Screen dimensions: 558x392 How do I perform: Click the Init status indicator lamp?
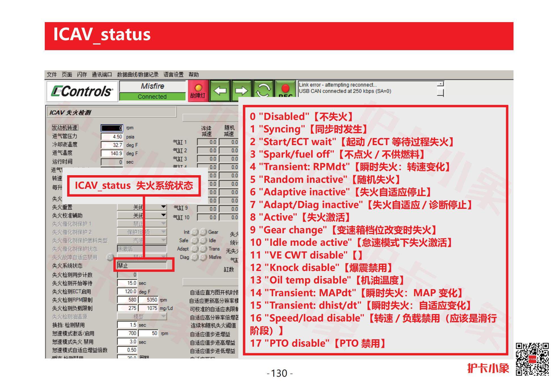194,232
